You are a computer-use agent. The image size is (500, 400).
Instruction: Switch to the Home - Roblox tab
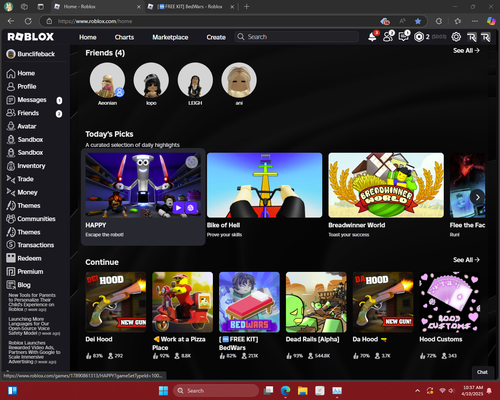(x=97, y=7)
